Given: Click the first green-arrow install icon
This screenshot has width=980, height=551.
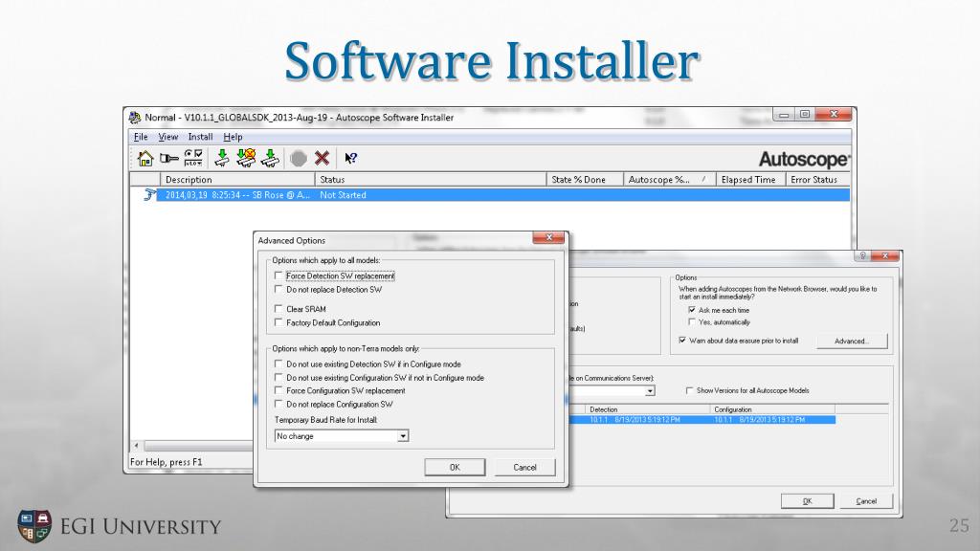Looking at the screenshot, I should coord(221,159).
